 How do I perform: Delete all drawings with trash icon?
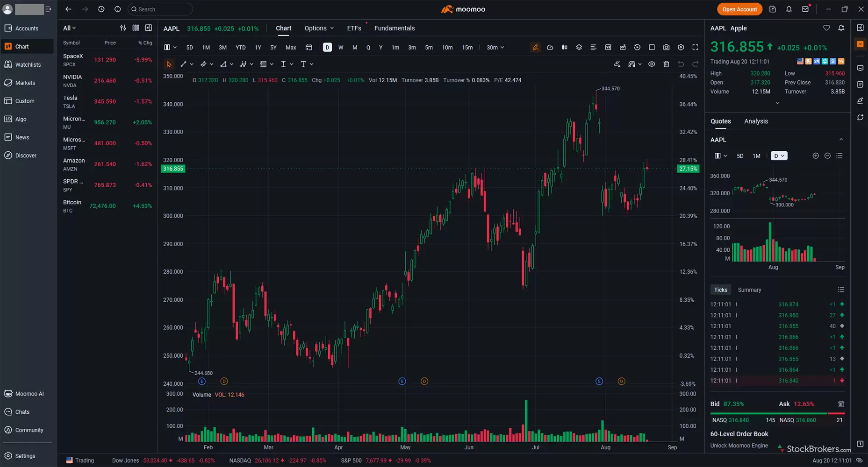666,64
